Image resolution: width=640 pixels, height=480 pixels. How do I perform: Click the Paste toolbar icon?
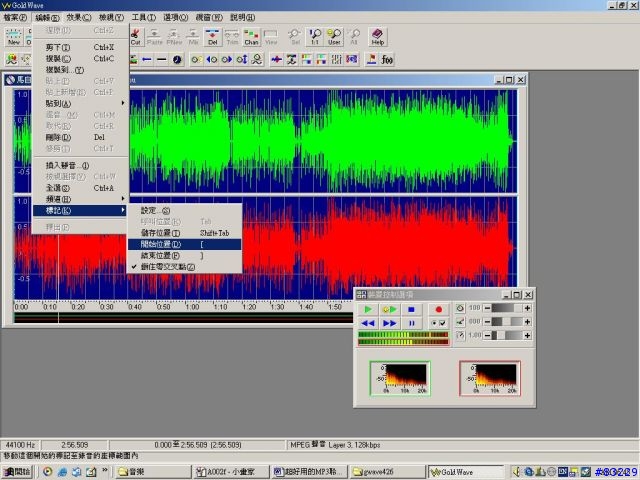[155, 37]
